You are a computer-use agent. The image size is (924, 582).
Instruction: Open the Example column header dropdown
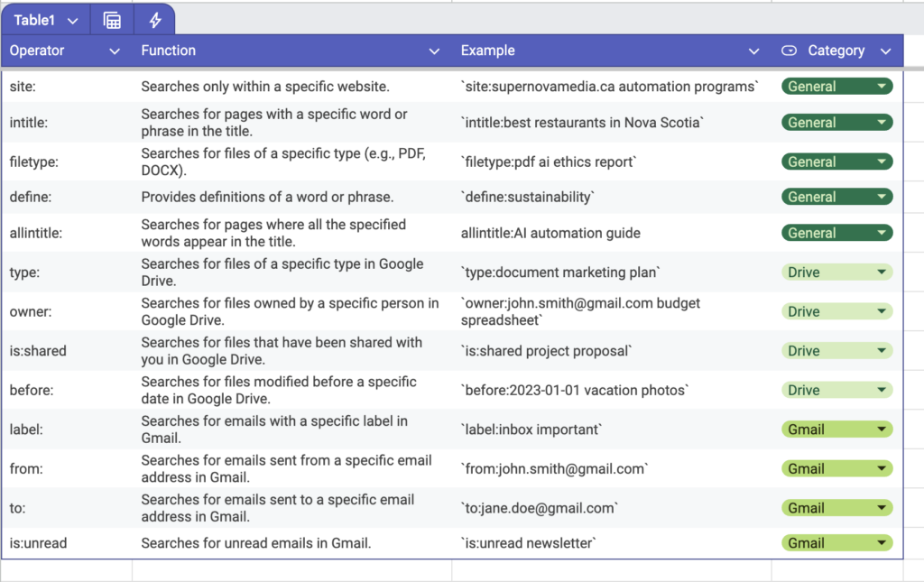tap(753, 51)
